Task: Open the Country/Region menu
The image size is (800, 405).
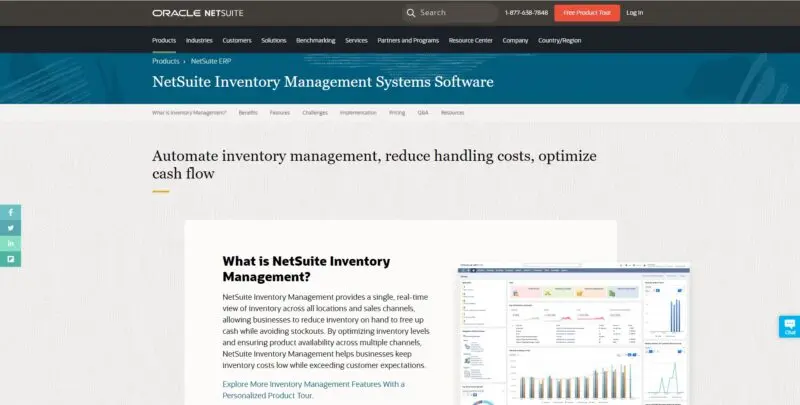Action: (x=559, y=40)
